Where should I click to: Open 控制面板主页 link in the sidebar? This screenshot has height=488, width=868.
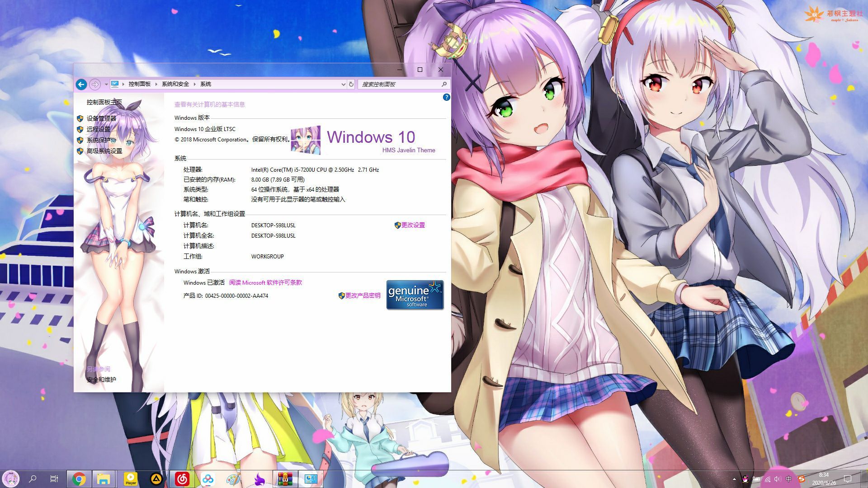[x=104, y=102]
